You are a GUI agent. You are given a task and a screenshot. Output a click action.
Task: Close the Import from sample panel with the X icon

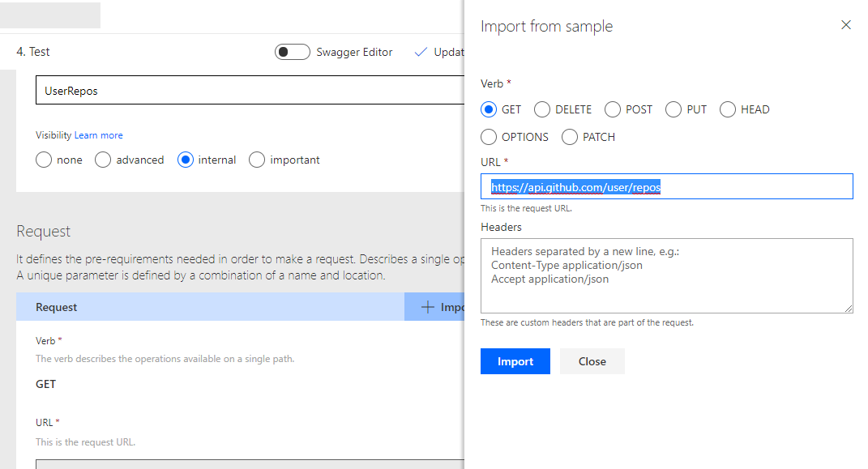coord(845,25)
